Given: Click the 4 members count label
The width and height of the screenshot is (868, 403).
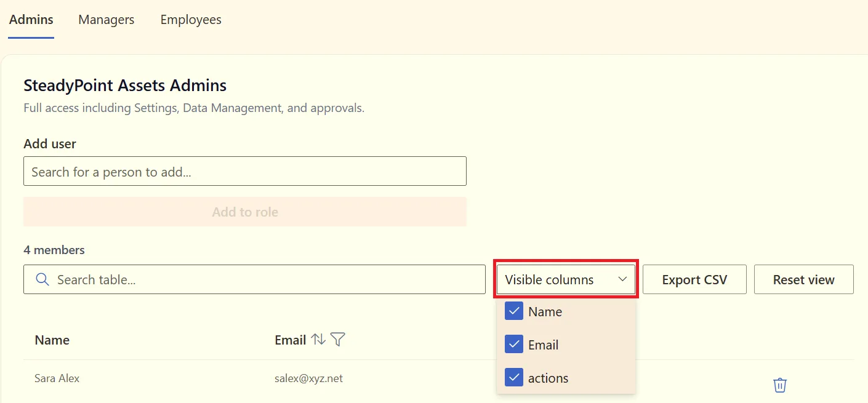Looking at the screenshot, I should coord(54,250).
